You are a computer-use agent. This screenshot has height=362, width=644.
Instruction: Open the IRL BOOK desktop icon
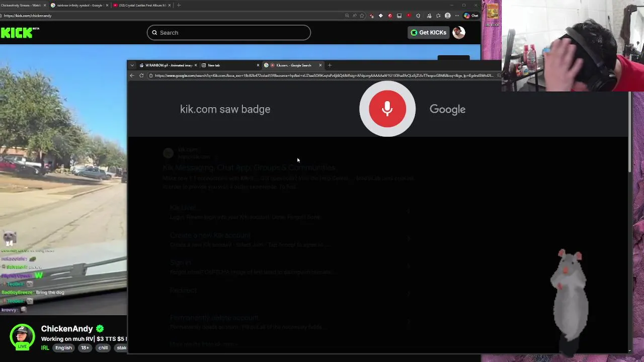(493, 15)
